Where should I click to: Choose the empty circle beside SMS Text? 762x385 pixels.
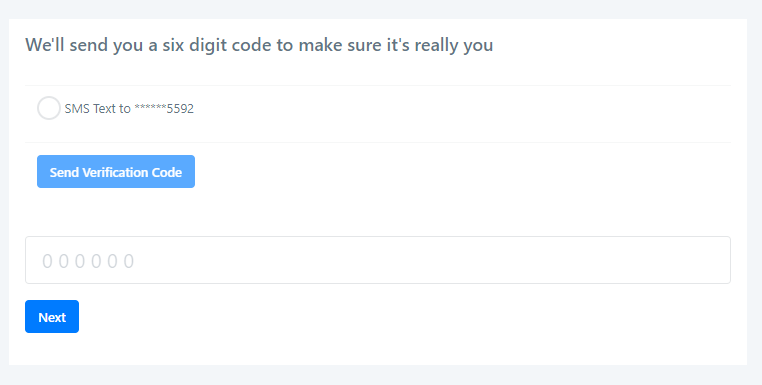[49, 108]
